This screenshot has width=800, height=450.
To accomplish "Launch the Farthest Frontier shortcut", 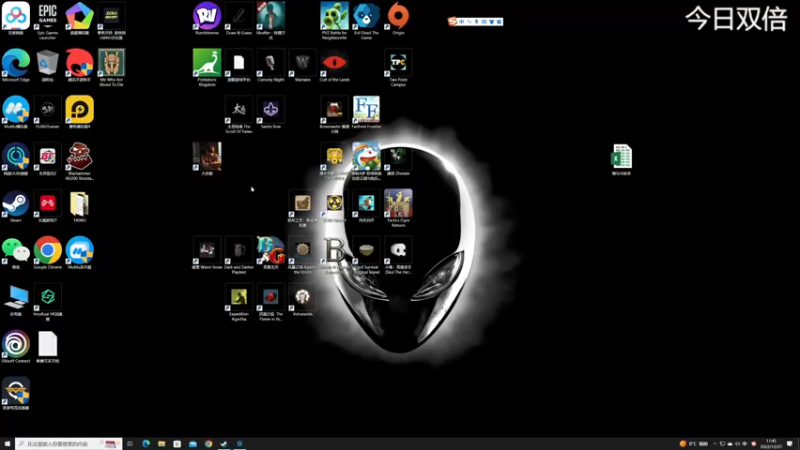I will [x=366, y=112].
